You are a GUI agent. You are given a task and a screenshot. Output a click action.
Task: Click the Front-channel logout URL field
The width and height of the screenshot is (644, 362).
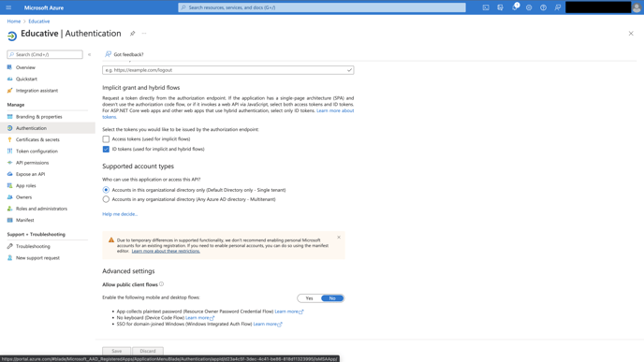point(228,70)
